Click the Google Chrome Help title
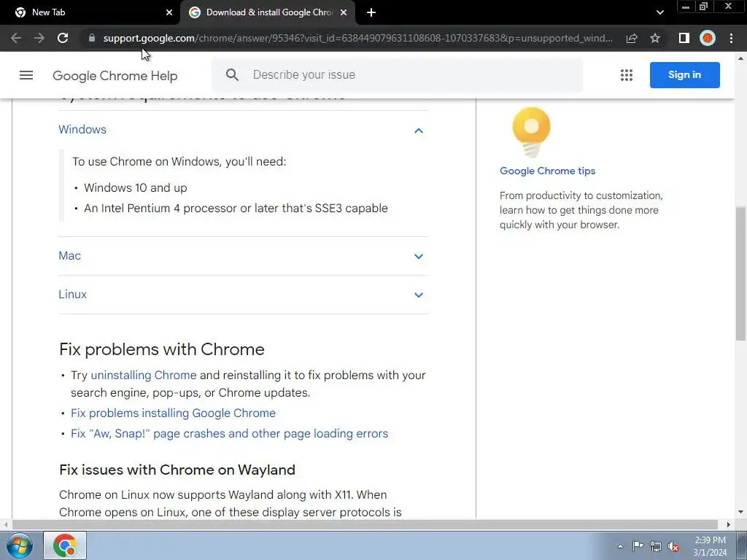The width and height of the screenshot is (747, 560). [x=115, y=76]
